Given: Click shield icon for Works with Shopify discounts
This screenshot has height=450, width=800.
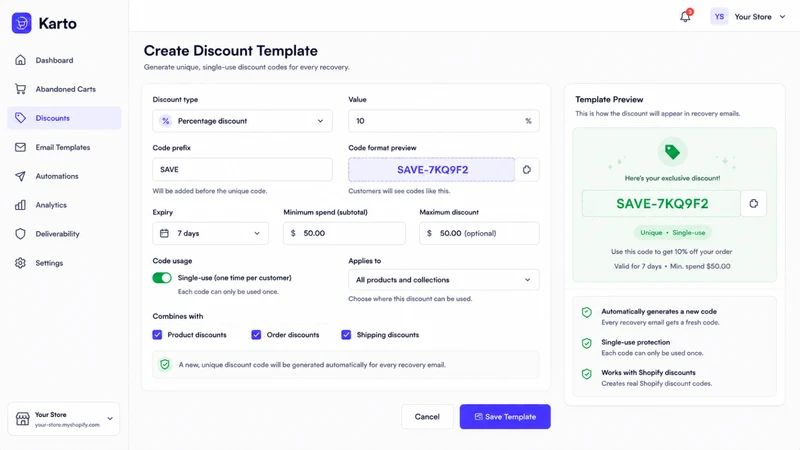Looking at the screenshot, I should 587,374.
